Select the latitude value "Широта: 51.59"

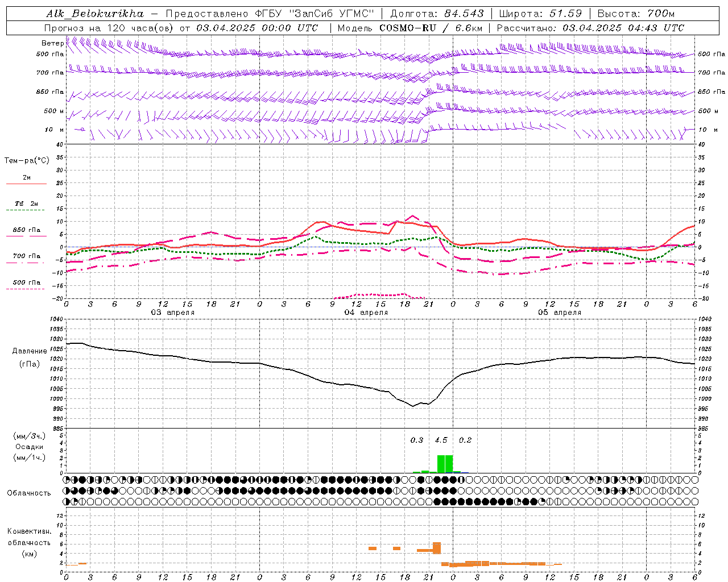pyautogui.click(x=540, y=14)
